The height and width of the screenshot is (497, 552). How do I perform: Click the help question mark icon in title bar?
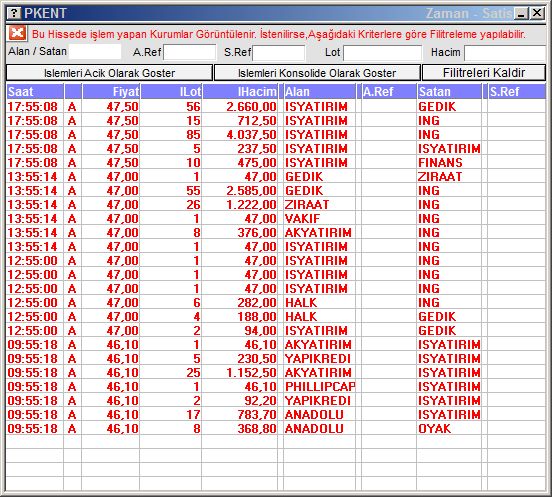(x=14, y=13)
